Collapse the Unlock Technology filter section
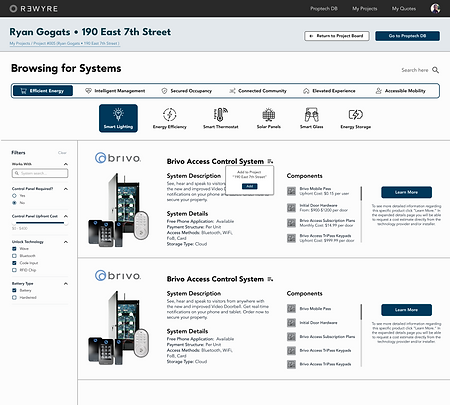 66,242
